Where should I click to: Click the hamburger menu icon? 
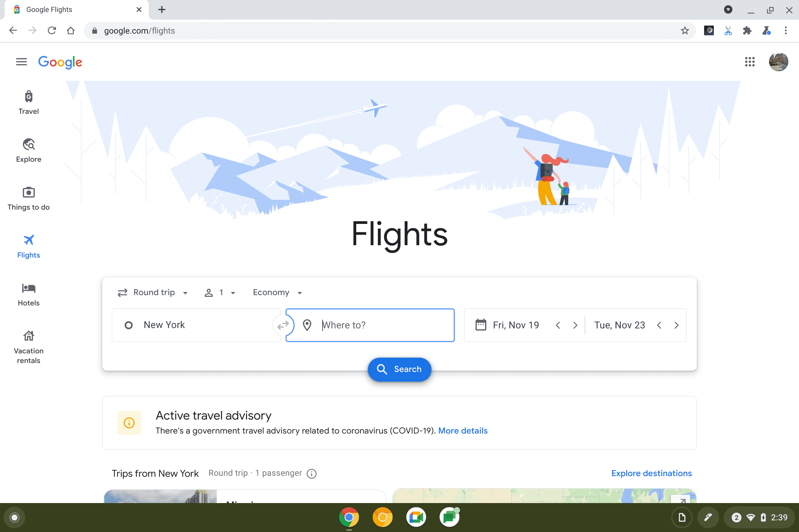pyautogui.click(x=21, y=62)
